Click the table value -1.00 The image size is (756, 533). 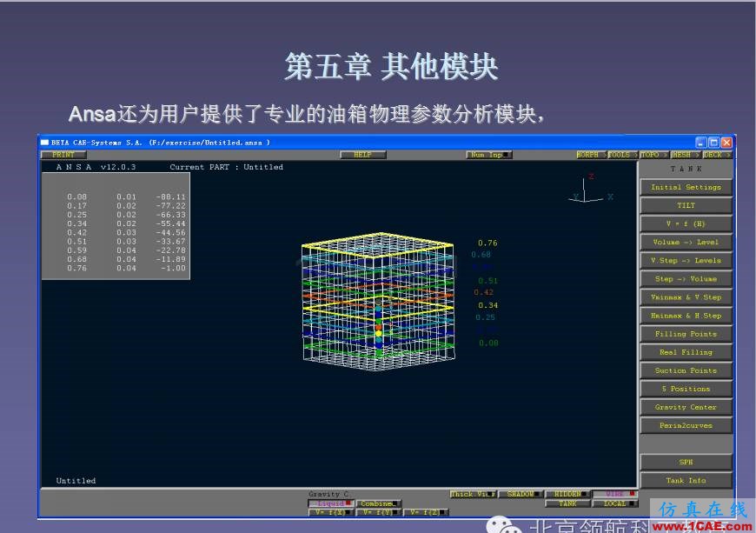[x=174, y=268]
